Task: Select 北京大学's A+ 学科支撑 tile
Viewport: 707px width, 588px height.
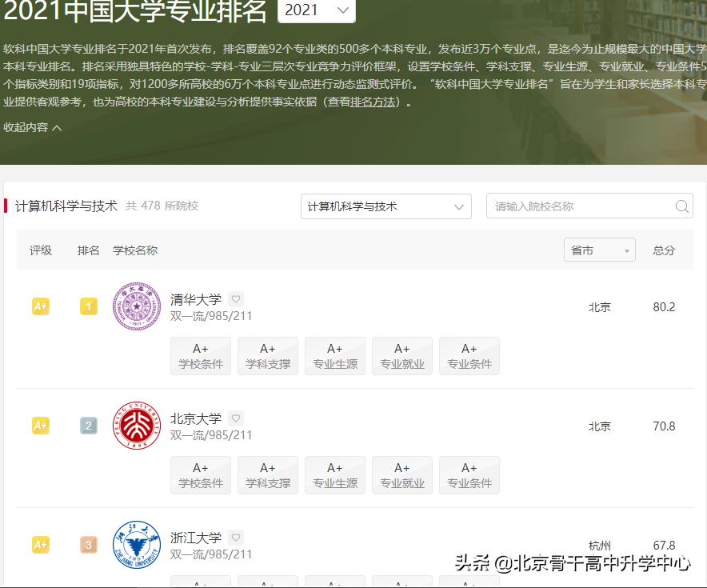Action: click(x=268, y=475)
